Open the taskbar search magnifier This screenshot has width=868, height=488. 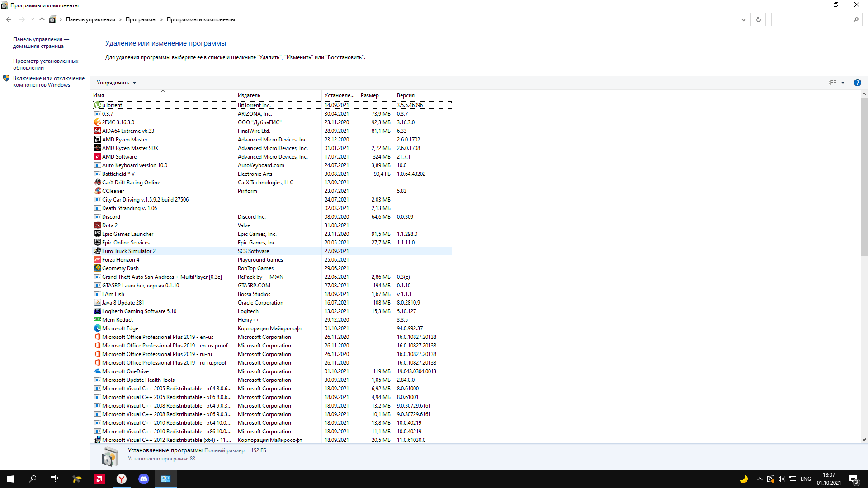pos(33,479)
